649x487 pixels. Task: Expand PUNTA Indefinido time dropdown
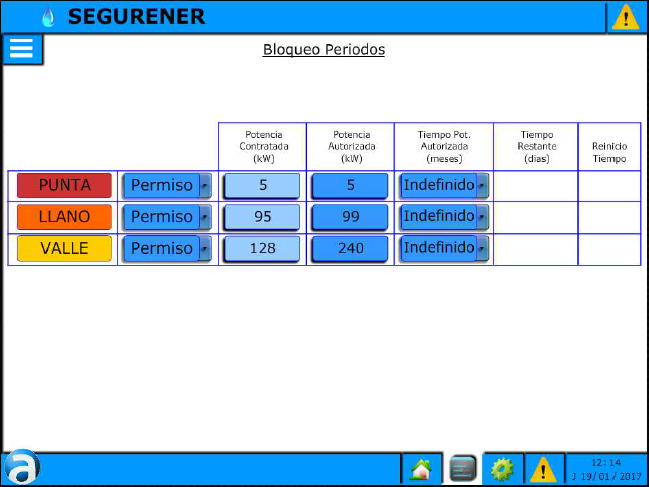tap(444, 185)
